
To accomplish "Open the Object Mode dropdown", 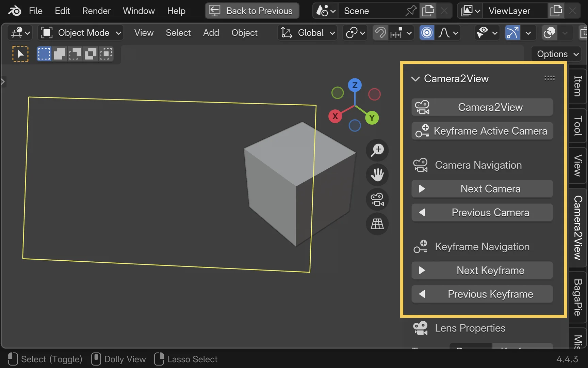I will pos(81,33).
